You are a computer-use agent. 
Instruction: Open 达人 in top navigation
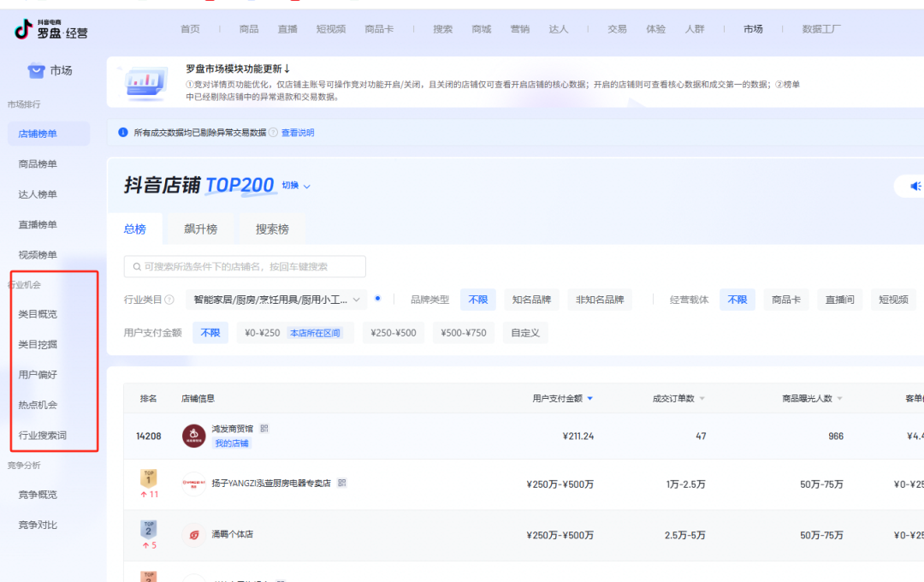[559, 29]
